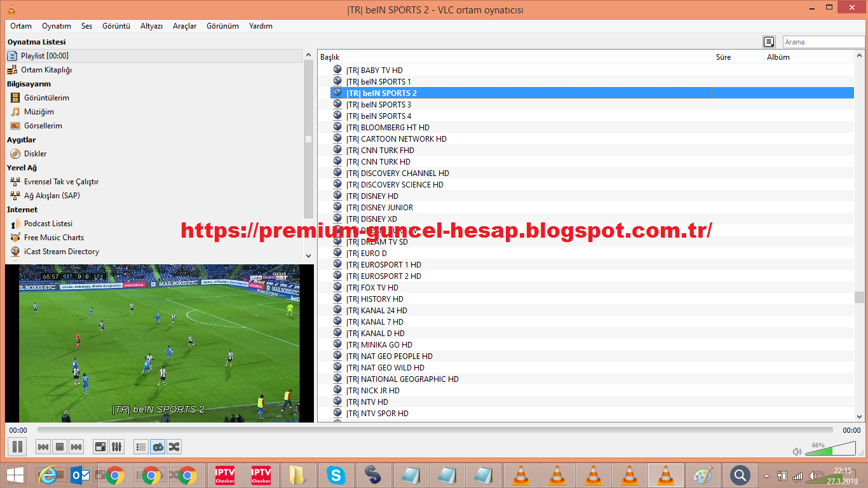Select |TR| BLOOMBERG HT HD row
868x488 pixels.
pos(586,127)
